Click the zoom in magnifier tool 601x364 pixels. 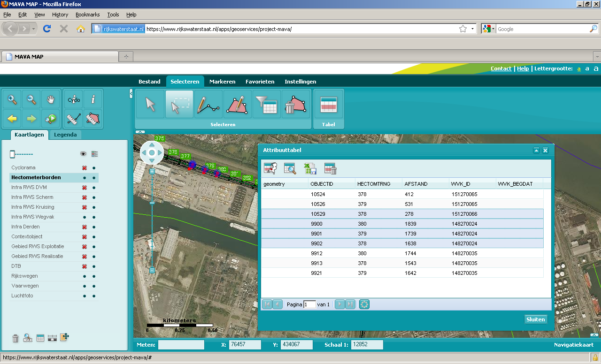(x=13, y=99)
